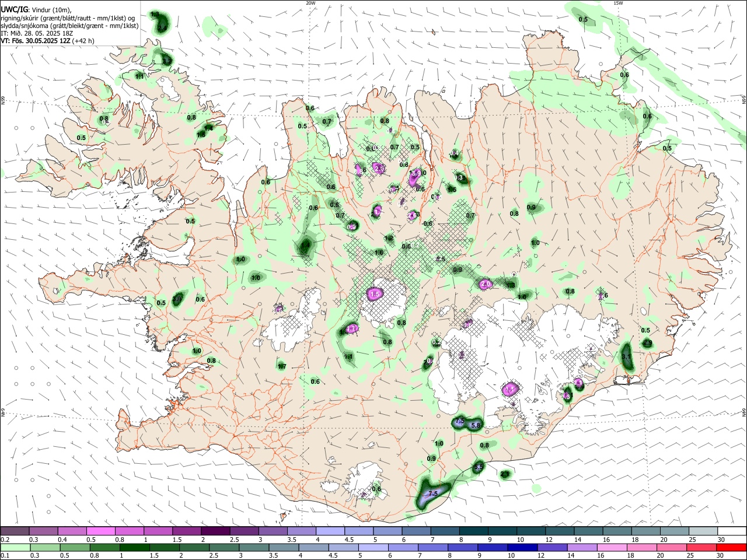Pick the palest green swatch after 0.1

[16, 547]
